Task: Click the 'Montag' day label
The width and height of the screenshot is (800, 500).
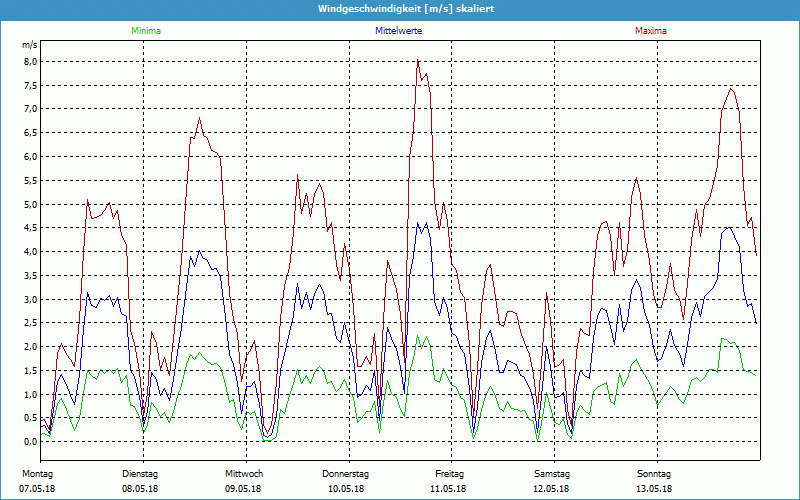Action: 37,474
